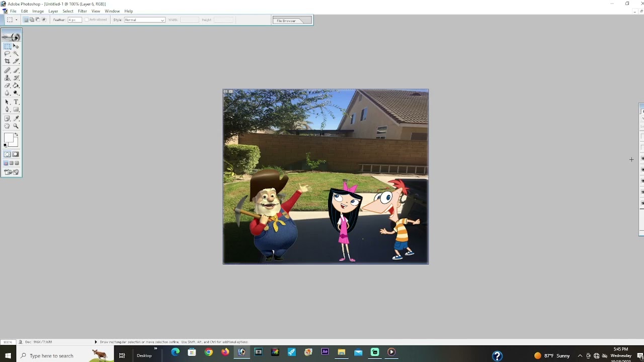Open the File Browser palette tab
644x362 pixels.
pyautogui.click(x=286, y=21)
